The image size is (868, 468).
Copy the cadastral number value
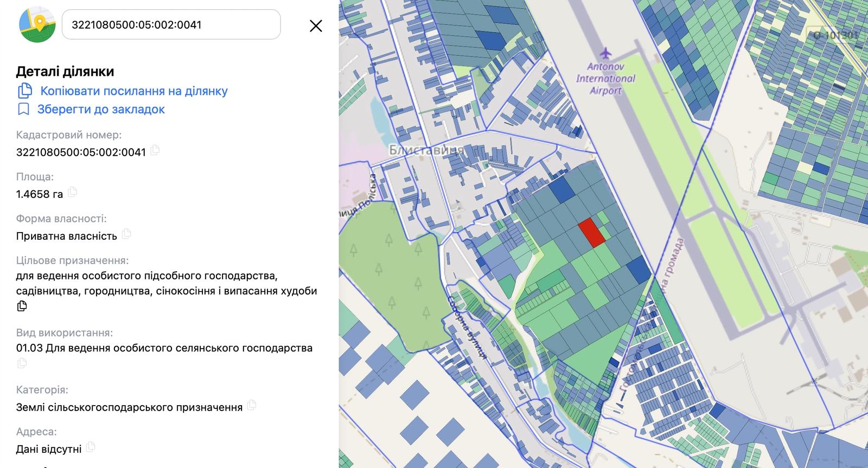pyautogui.click(x=155, y=150)
